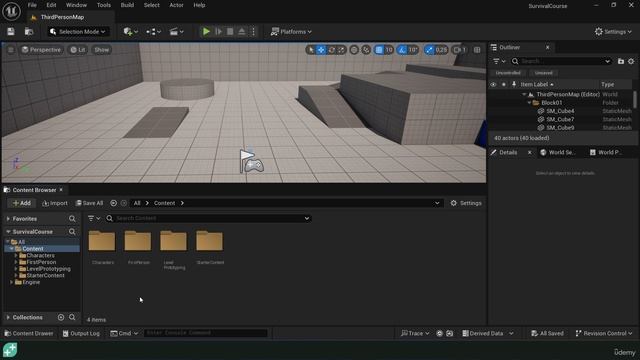Open the Selection Mode dropdown
Screen dimensions: 640x360
[78, 31]
